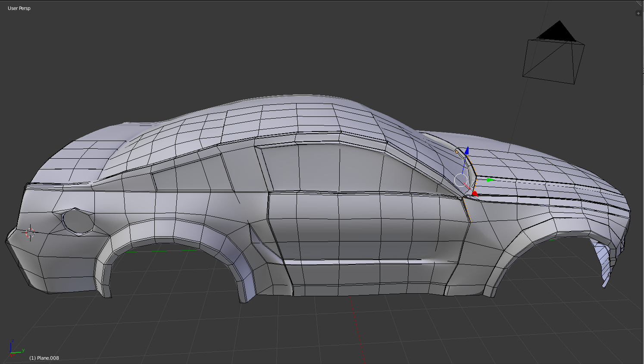644x364 pixels.
Task: Click the XYZ axis orientation mini gizmo
Action: click(16, 349)
